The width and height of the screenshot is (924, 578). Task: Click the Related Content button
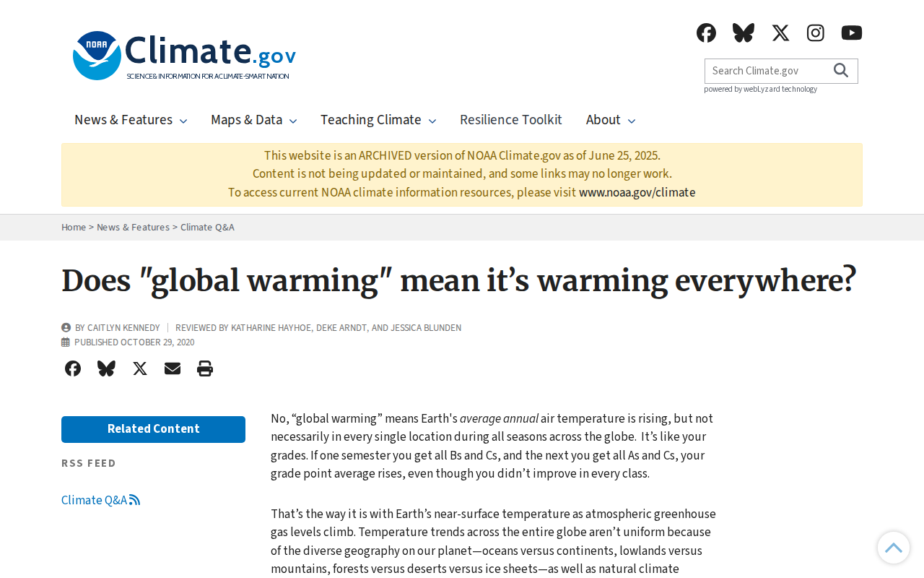(x=153, y=429)
